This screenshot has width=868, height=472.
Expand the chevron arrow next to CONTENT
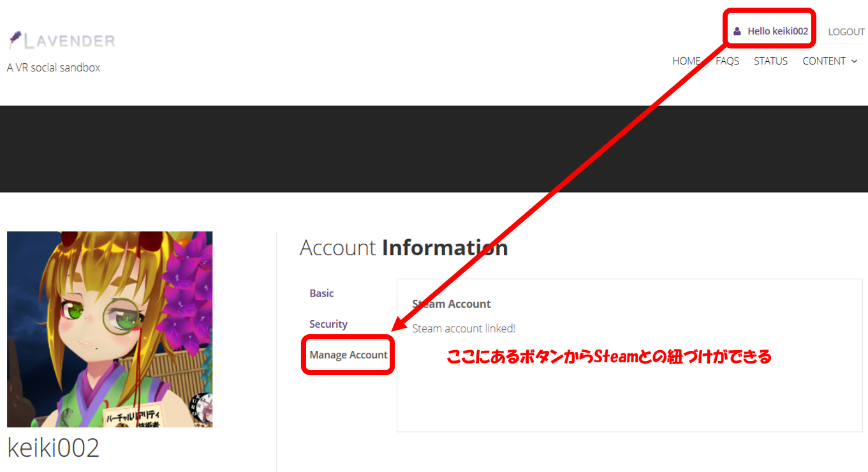(855, 61)
